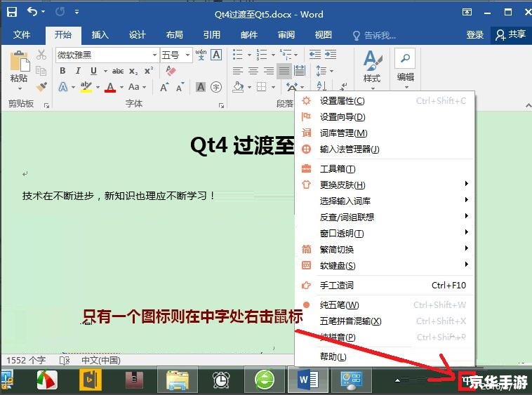The width and height of the screenshot is (532, 395).
Task: Toggle underline formatting
Action: coord(93,71)
